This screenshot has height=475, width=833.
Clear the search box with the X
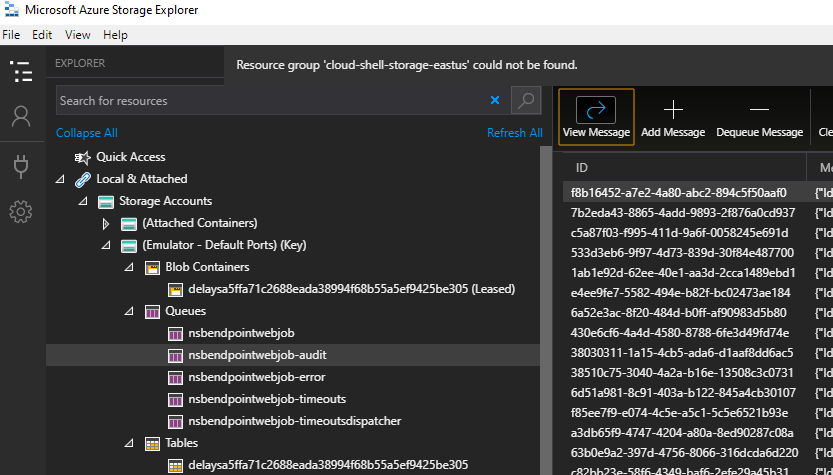pyautogui.click(x=495, y=100)
